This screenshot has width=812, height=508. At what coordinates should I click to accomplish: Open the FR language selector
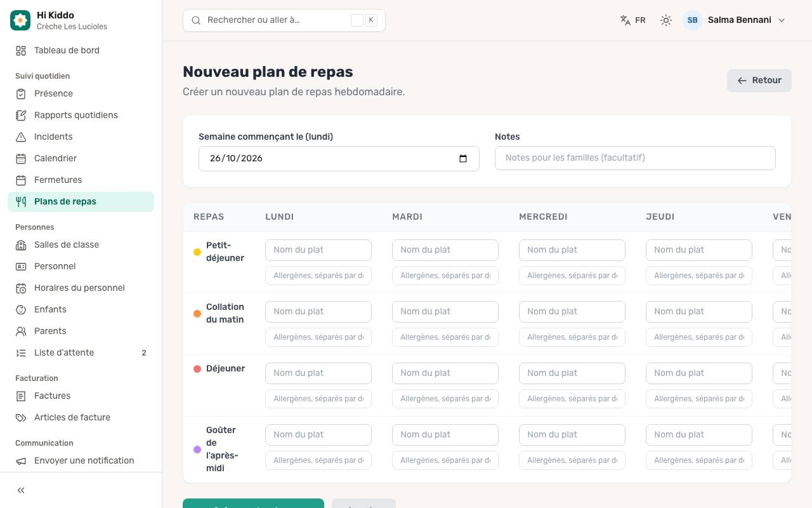(x=632, y=20)
